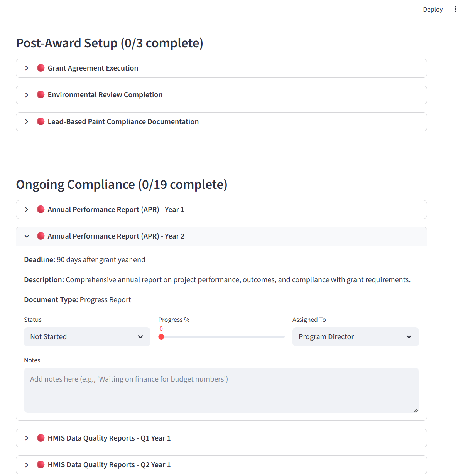
Task: Select the Post-Award Setup heading
Action: pos(109,43)
